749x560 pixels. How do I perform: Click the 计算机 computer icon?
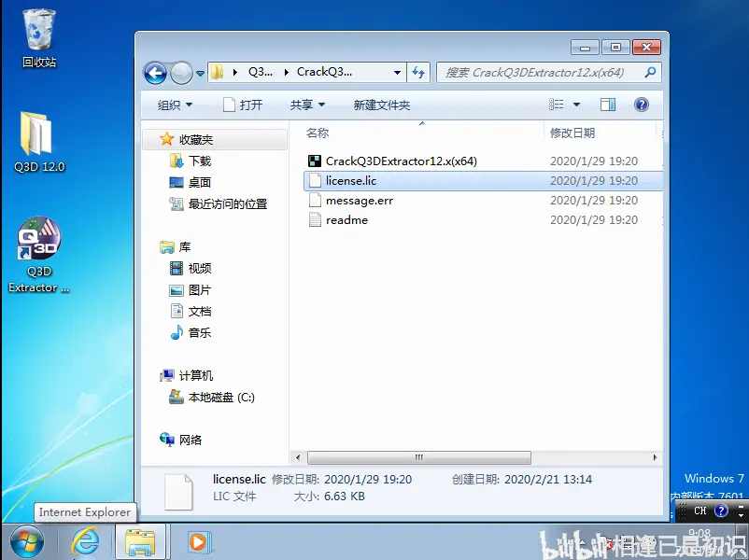(167, 376)
